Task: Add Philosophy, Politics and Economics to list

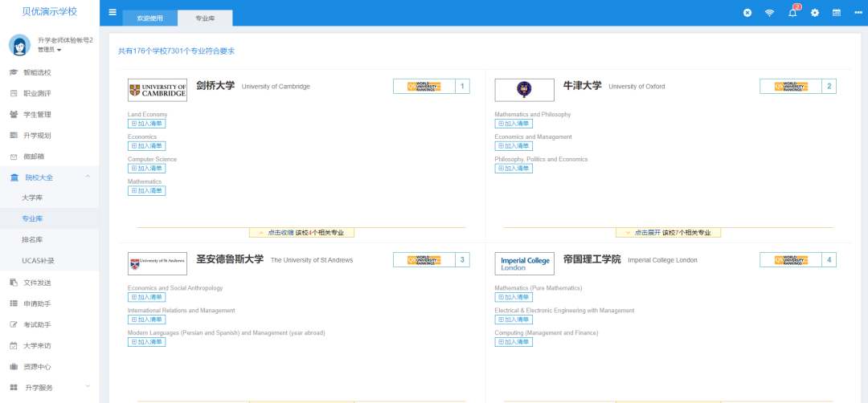Action: point(513,168)
